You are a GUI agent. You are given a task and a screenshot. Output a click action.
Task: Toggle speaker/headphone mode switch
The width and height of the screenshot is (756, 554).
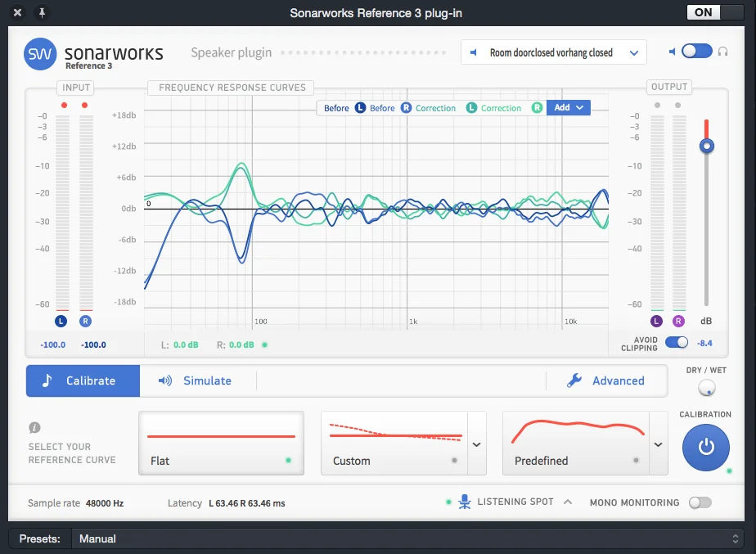697,51
